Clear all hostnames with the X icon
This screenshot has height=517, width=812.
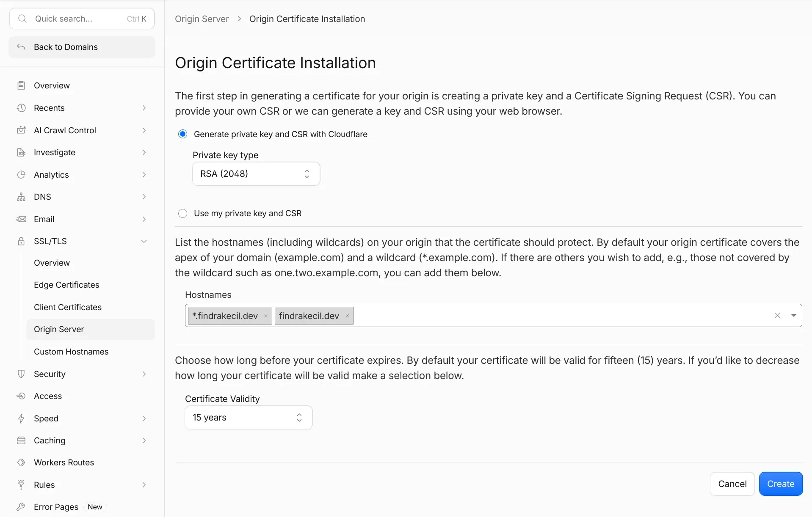click(x=777, y=315)
